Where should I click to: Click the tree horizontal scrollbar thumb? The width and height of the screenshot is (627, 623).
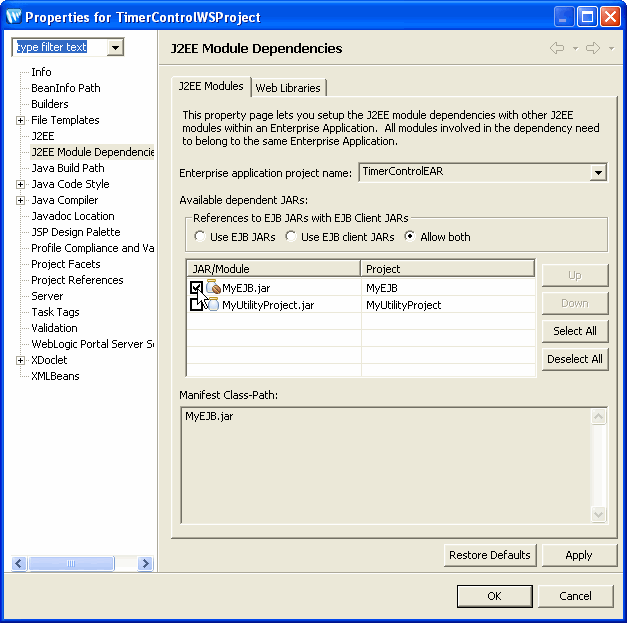click(71, 563)
